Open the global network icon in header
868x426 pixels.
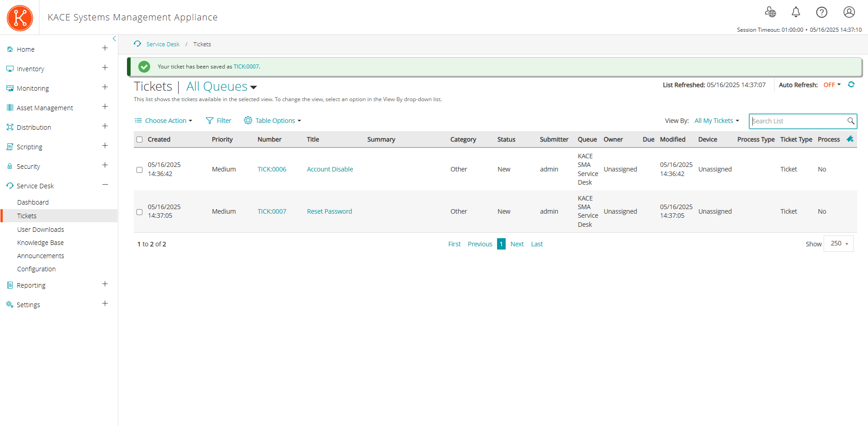point(770,12)
